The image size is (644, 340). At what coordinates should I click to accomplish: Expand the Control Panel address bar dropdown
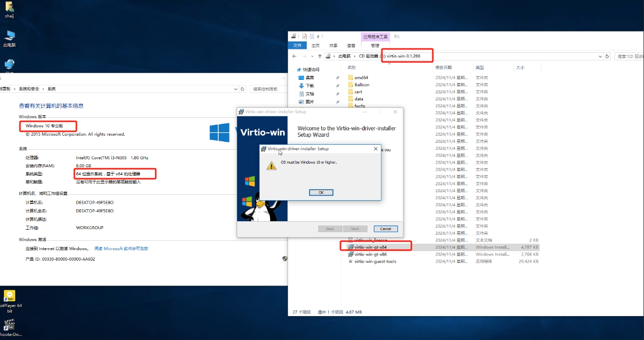236,89
